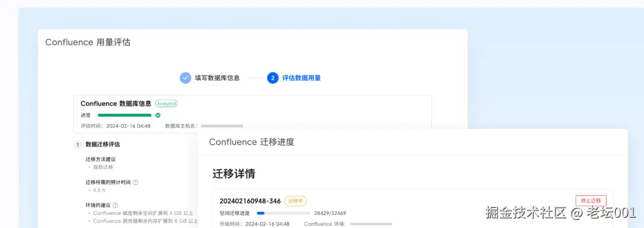
Task: Click 评估时间: 2024-02-16 04:48 text
Action: click(116, 126)
